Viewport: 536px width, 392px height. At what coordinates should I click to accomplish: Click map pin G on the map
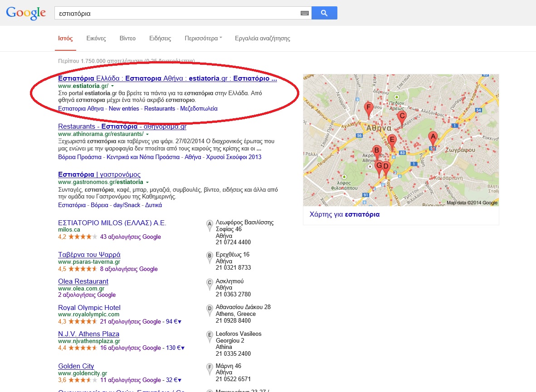point(379,169)
